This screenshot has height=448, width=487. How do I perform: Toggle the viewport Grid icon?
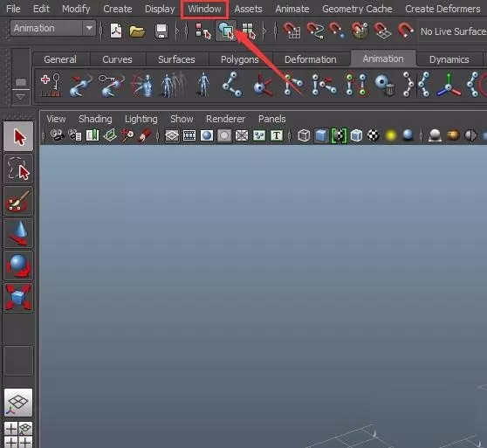point(172,135)
